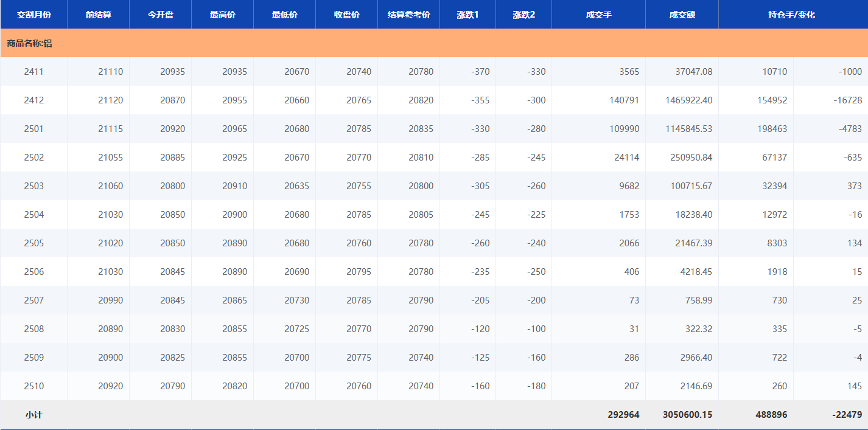Select the 2510 delivery month row
The image size is (868, 430).
click(33, 386)
